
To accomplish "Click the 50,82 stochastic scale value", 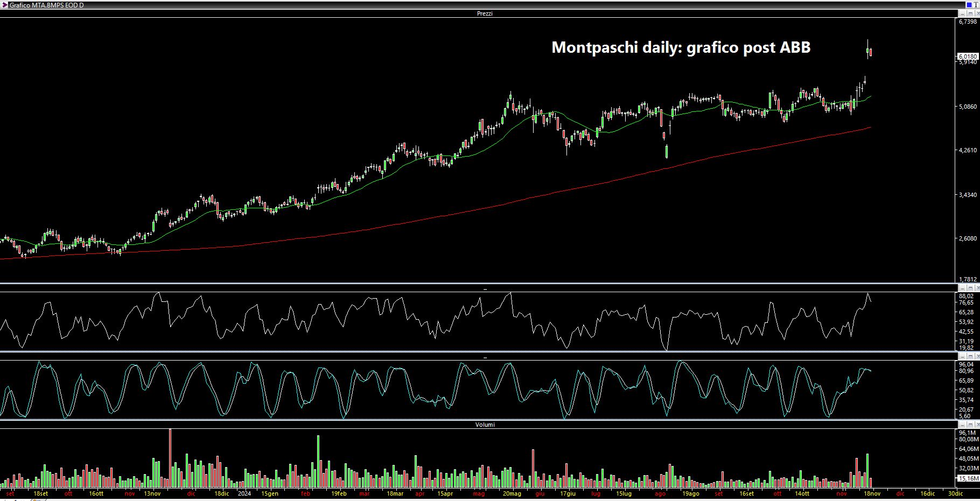I will click(966, 390).
